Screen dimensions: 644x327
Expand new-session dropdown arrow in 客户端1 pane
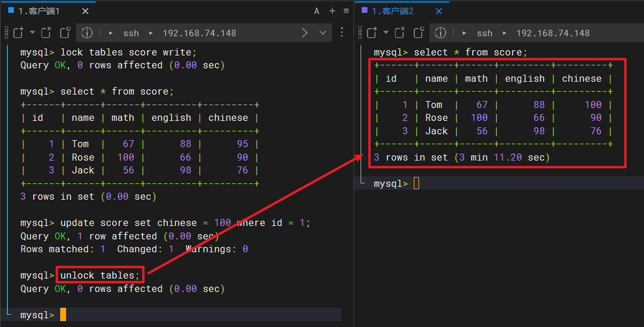point(32,33)
